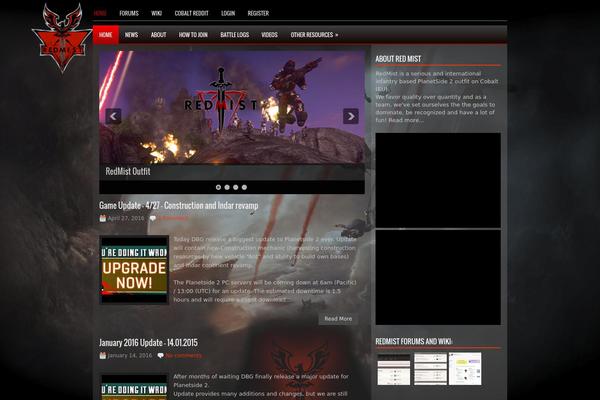Click comment bubble icon on 4/27 post

[153, 218]
